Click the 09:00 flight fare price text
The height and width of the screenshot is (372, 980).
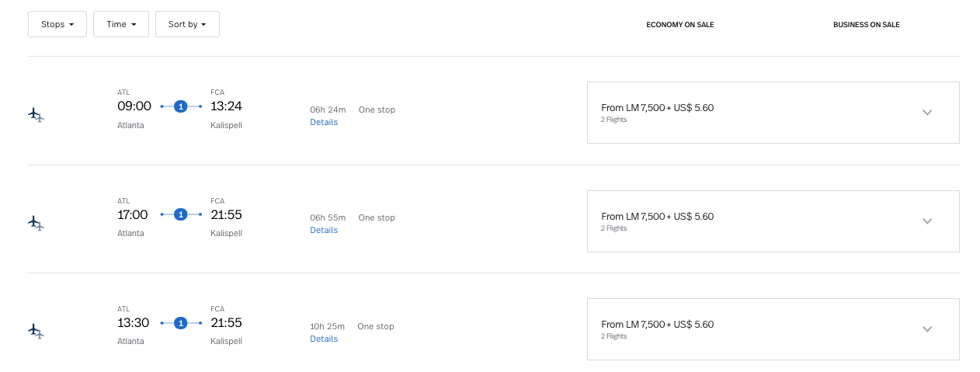click(657, 108)
